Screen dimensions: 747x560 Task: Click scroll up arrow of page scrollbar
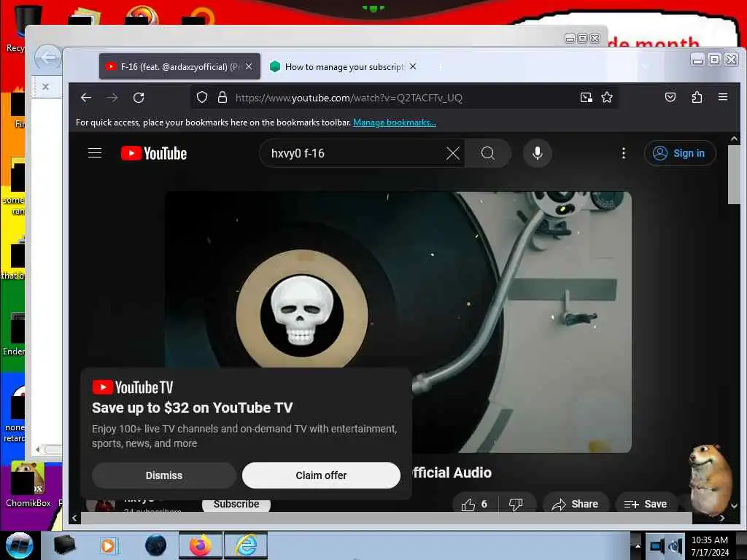point(734,139)
